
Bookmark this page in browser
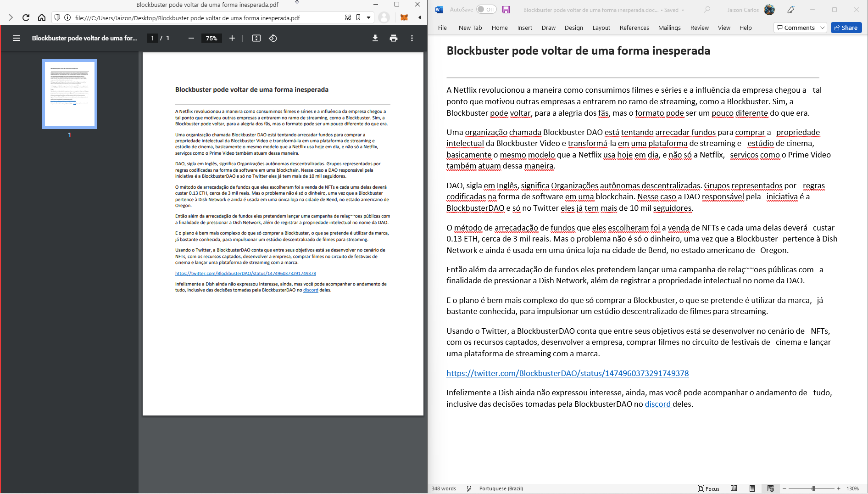(x=358, y=17)
